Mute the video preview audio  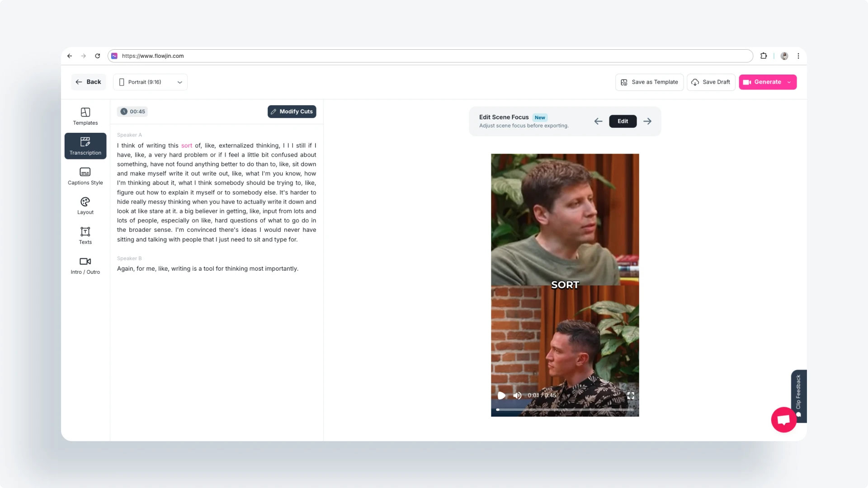click(517, 395)
